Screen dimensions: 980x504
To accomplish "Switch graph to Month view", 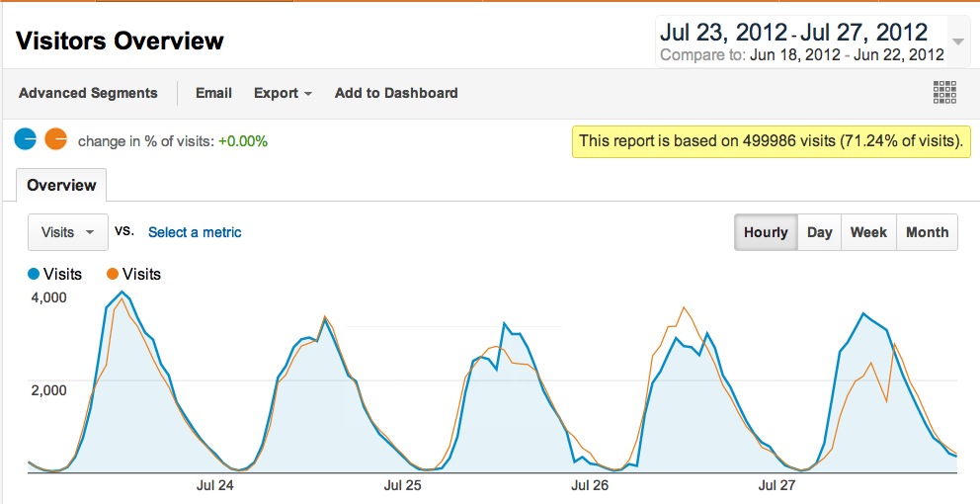I will coord(927,232).
